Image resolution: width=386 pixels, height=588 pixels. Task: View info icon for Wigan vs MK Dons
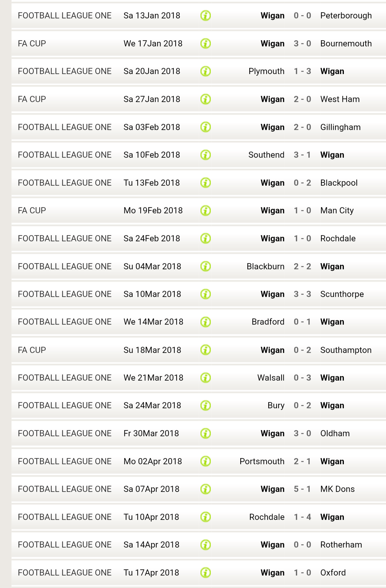(x=206, y=489)
